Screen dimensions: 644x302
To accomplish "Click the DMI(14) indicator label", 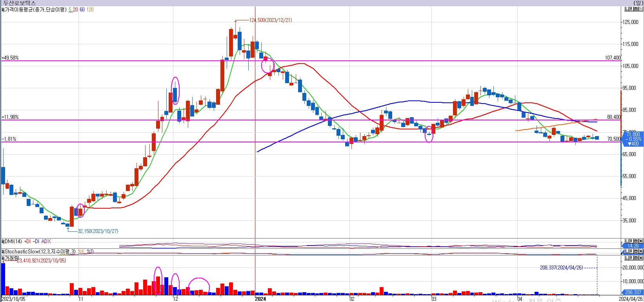I will point(13,241).
